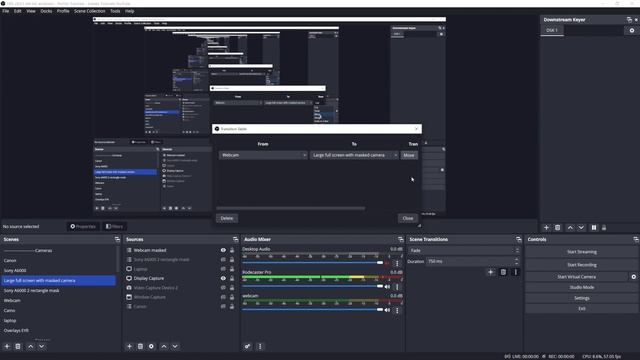The image size is (640, 360).
Task: Add a new scene in Scenes panel
Action: point(7,347)
